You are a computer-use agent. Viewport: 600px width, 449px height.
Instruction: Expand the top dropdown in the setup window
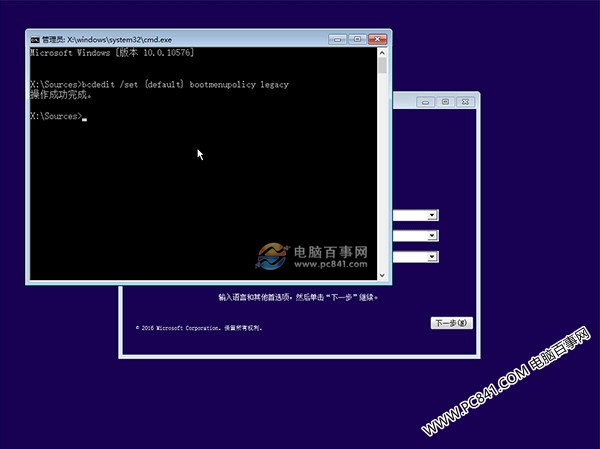432,215
